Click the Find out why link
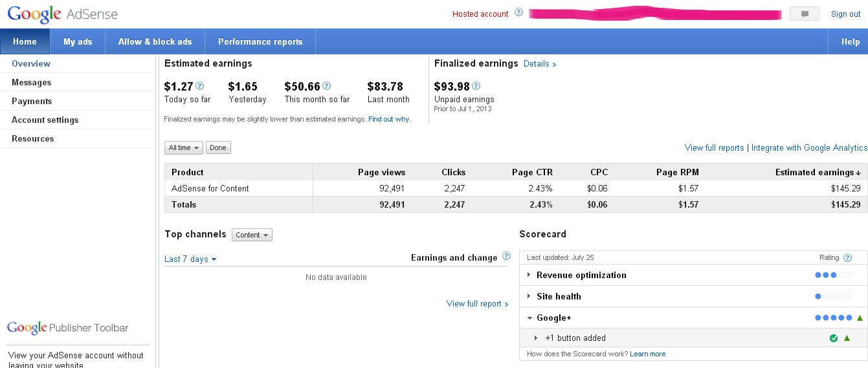868x368 pixels. pyautogui.click(x=388, y=119)
